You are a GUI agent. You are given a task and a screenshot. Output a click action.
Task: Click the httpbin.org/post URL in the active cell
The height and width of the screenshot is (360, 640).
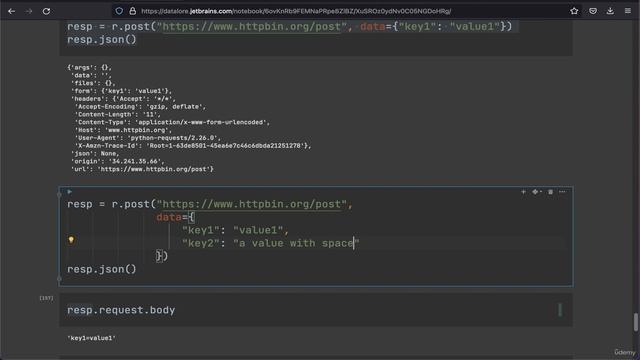pos(251,204)
